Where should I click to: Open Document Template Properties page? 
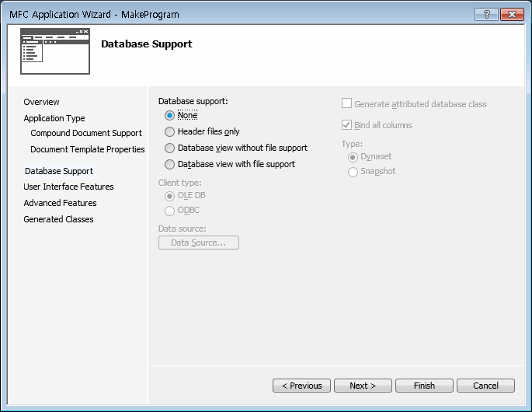(x=88, y=149)
